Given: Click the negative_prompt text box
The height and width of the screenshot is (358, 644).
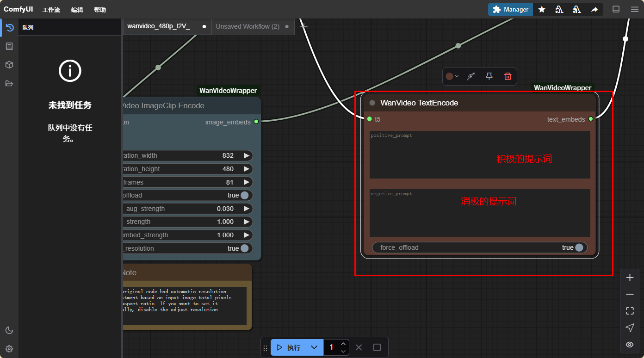Looking at the screenshot, I should tap(480, 213).
